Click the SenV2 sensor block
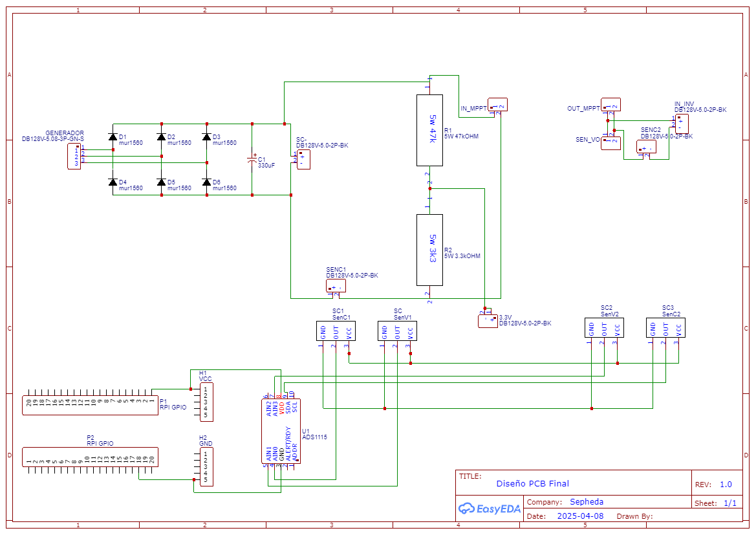This screenshot has height=535, width=756. tap(604, 327)
